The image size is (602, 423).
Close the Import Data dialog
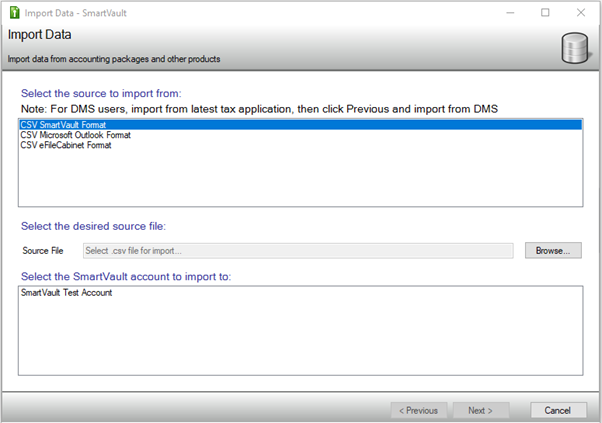point(581,13)
